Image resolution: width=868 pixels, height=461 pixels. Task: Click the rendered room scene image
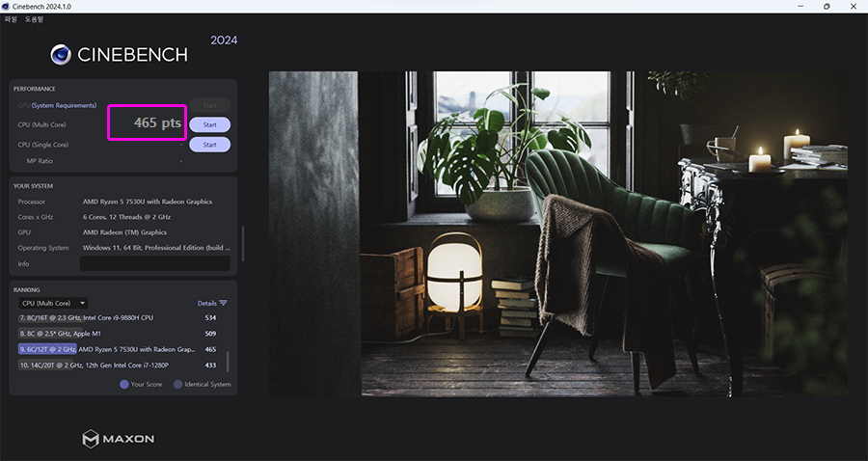click(558, 233)
